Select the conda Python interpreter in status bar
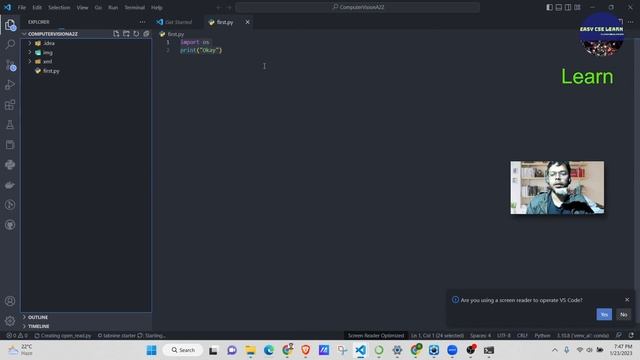Screen dimensions: 640x360 (x=583, y=336)
